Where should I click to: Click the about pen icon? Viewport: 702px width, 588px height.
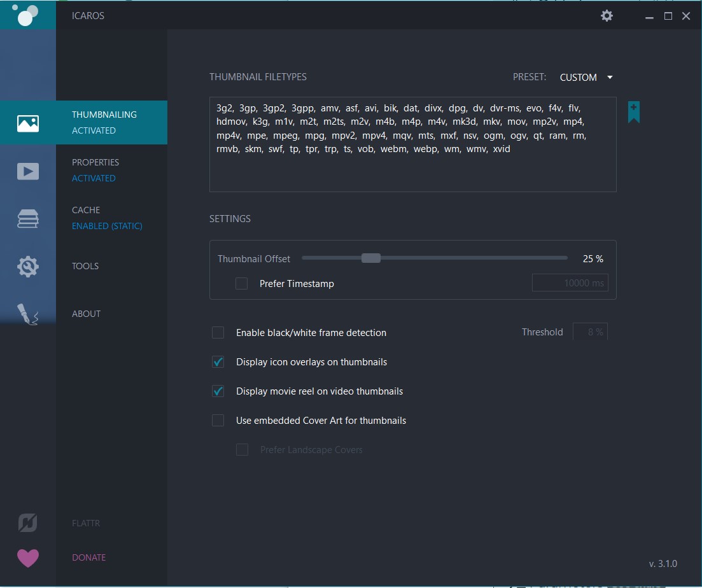point(28,314)
